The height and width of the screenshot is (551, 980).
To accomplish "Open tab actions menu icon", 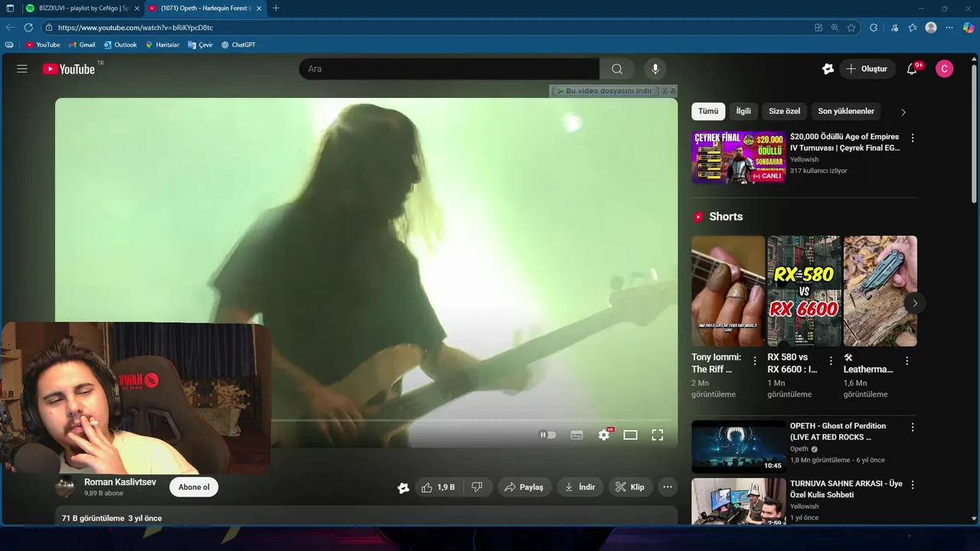I will pos(10,8).
